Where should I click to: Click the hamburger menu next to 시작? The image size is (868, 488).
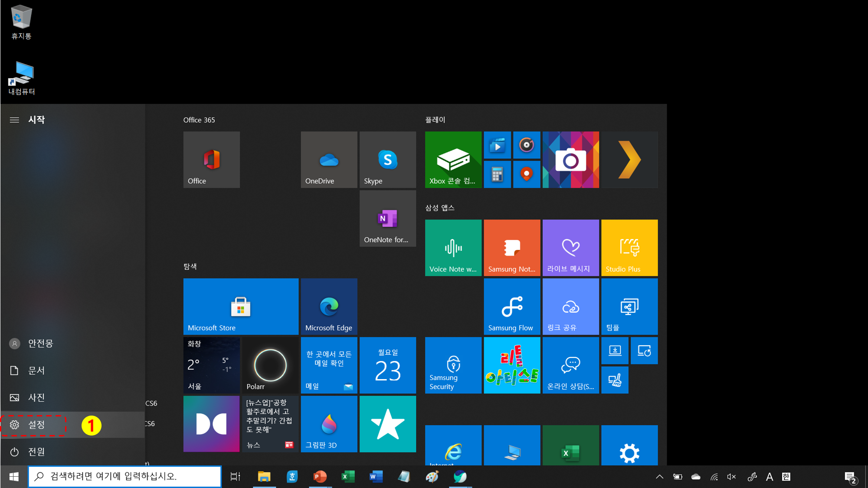point(14,120)
